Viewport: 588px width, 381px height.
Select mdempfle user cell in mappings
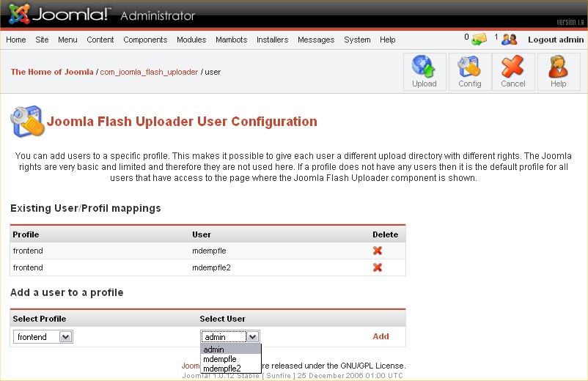[209, 251]
